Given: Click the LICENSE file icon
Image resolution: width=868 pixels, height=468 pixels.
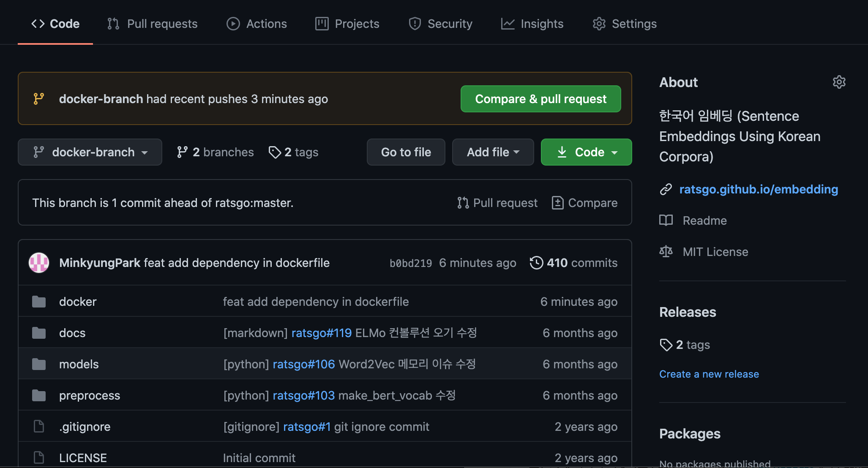Looking at the screenshot, I should coord(39,457).
